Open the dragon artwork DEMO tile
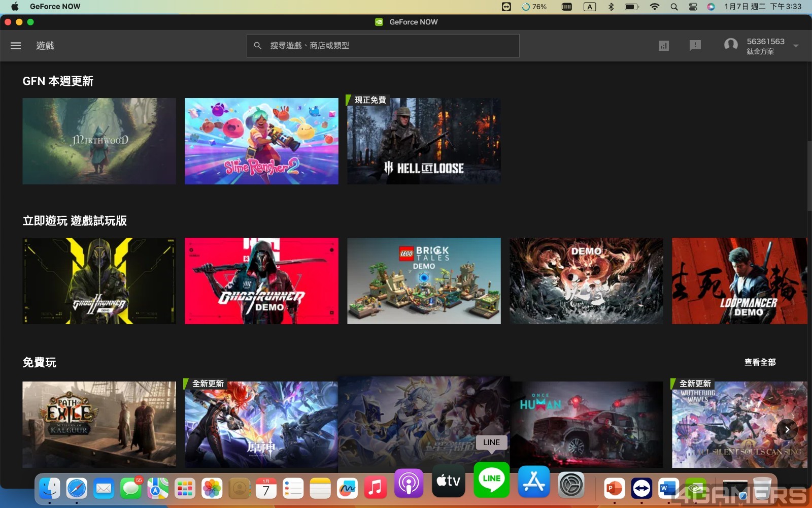 click(586, 281)
